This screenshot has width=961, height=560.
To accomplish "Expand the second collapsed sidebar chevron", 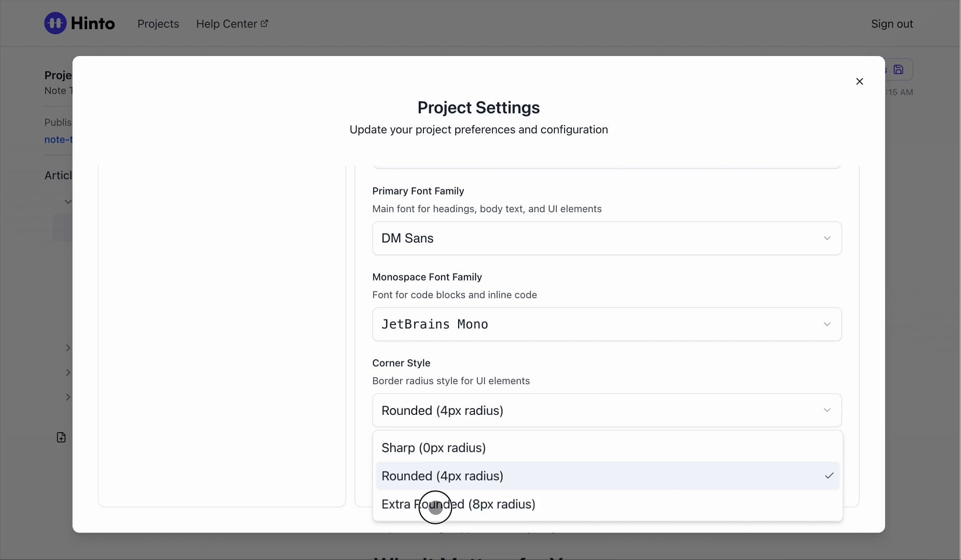I will tap(68, 372).
